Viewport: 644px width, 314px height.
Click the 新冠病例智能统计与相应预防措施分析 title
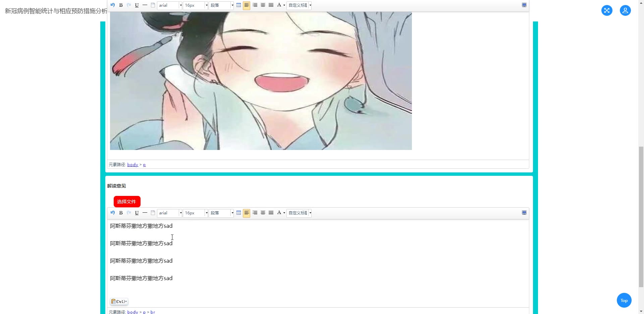(56, 11)
